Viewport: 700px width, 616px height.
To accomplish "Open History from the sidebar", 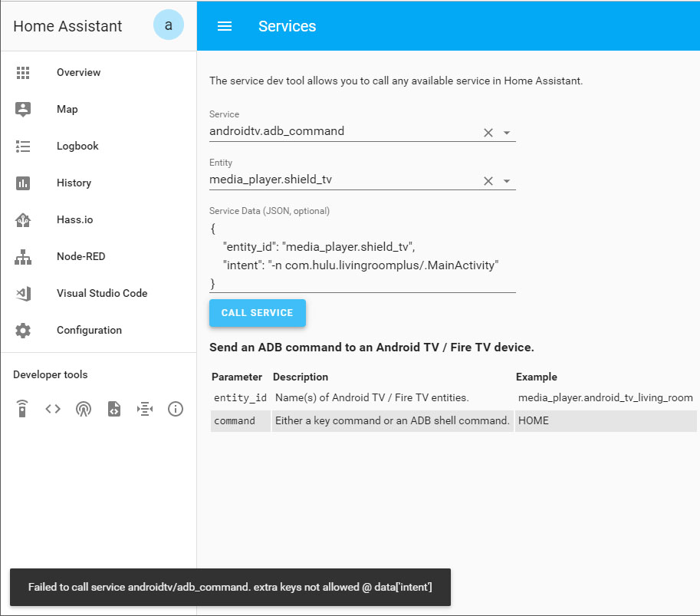I will pyautogui.click(x=98, y=183).
